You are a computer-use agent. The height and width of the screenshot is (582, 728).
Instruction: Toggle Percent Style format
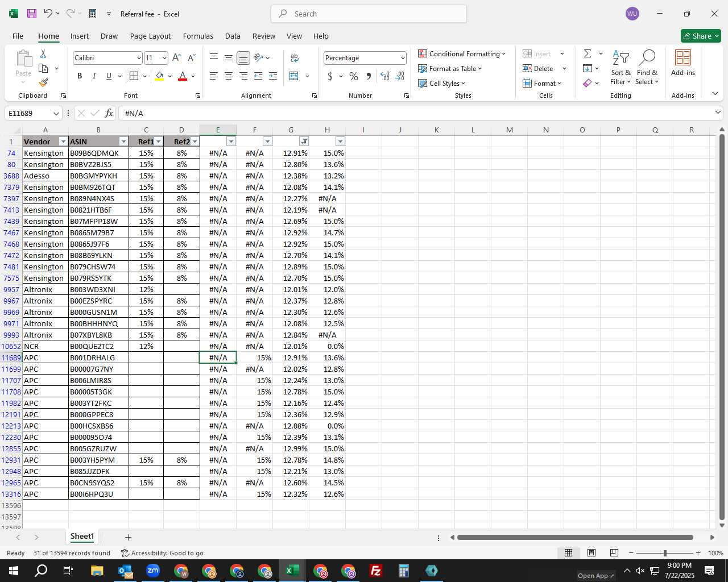coord(354,76)
